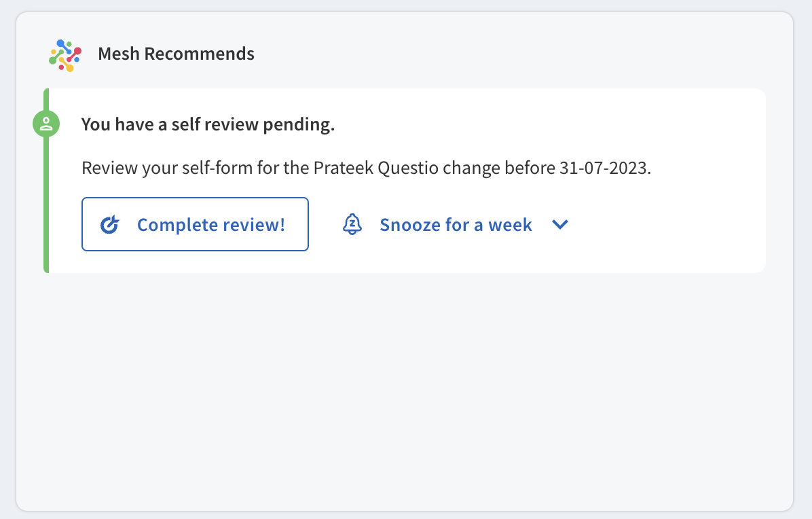Click the word 'week' in snooze option
This screenshot has width=812, height=519.
510,225
